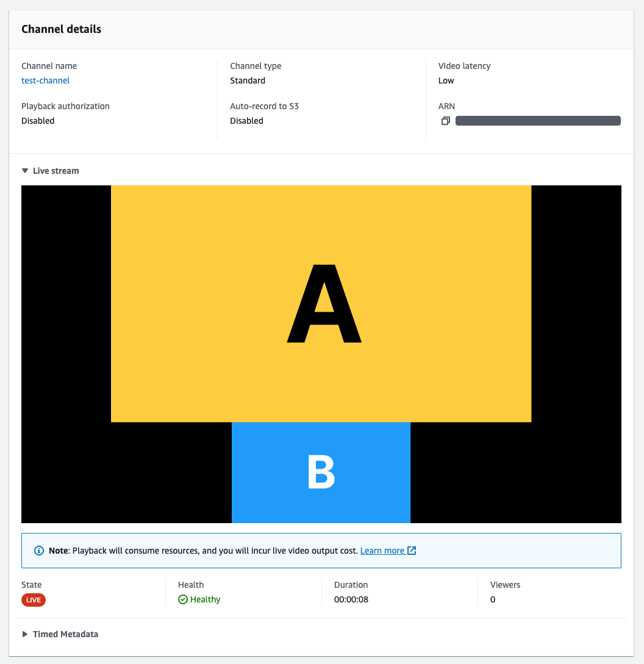Screen dimensions: 644x664
Task: Click the info icon in the playback note
Action: (39, 551)
